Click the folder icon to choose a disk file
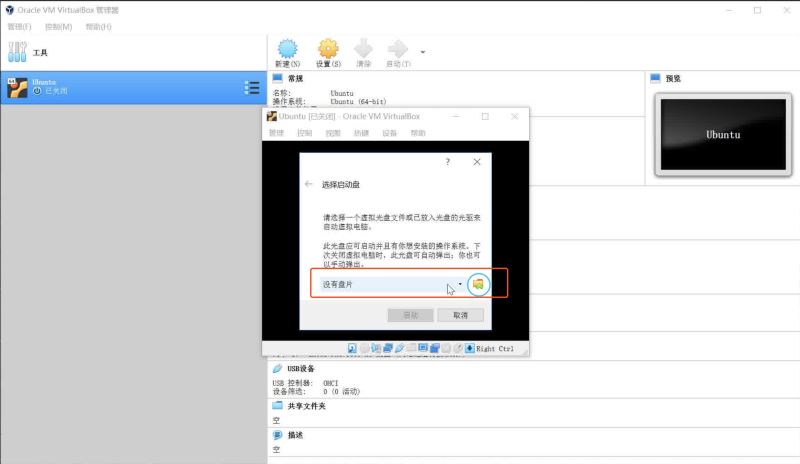Screen dimensions: 800x464 point(479,284)
